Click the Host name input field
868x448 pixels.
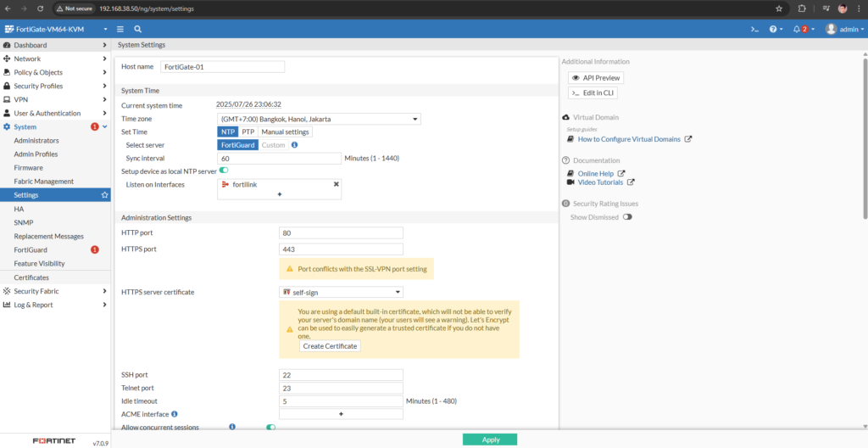click(223, 66)
